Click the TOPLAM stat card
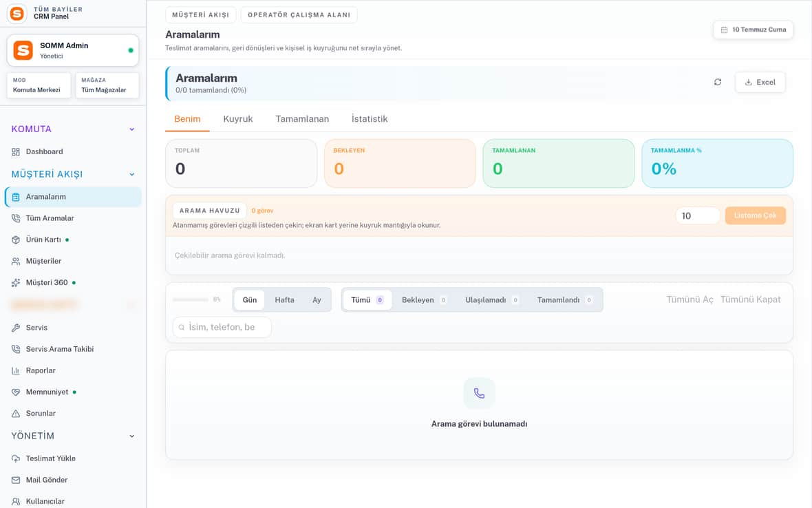The height and width of the screenshot is (508, 812). coord(242,164)
